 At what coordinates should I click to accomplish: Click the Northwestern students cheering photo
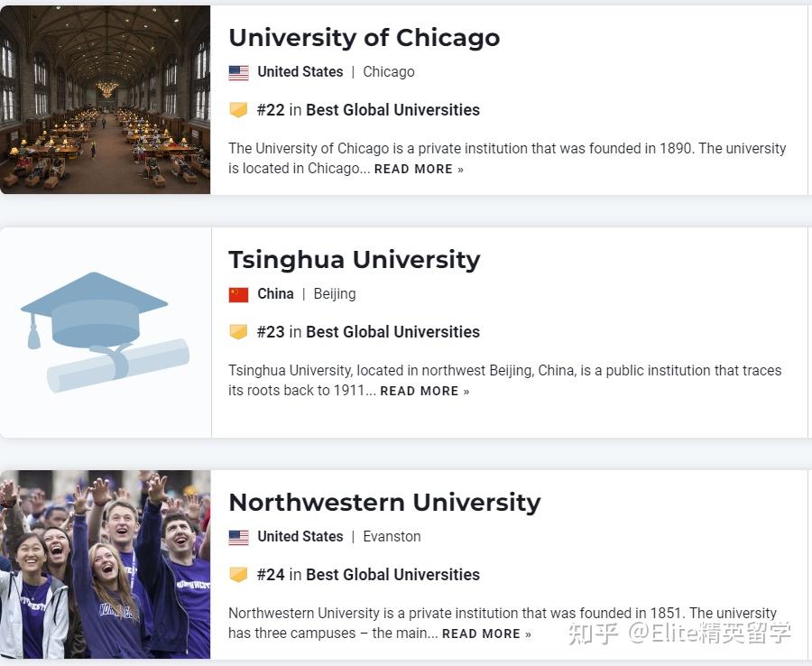(105, 563)
